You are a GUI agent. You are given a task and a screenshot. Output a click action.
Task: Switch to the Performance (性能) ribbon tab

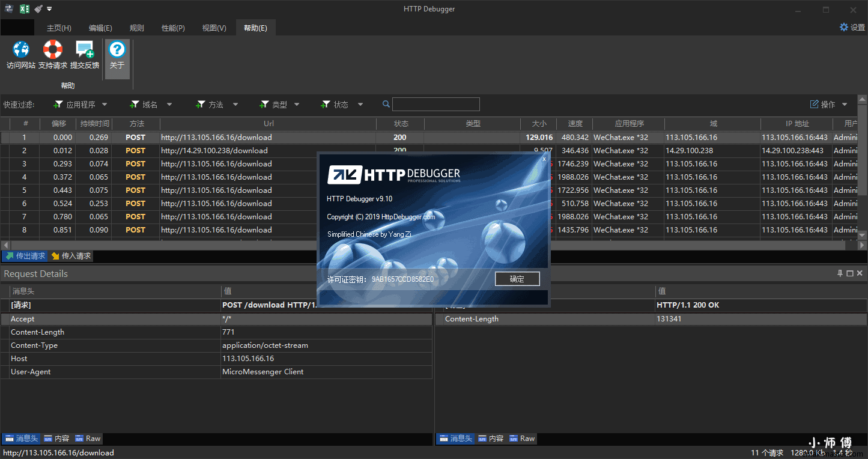pyautogui.click(x=173, y=28)
